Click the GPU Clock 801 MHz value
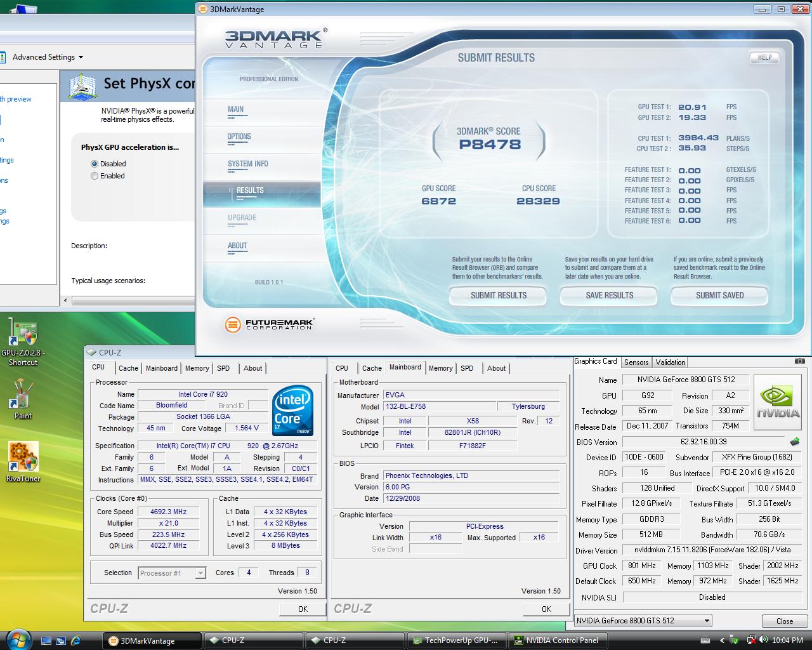812x650 pixels. tap(641, 566)
